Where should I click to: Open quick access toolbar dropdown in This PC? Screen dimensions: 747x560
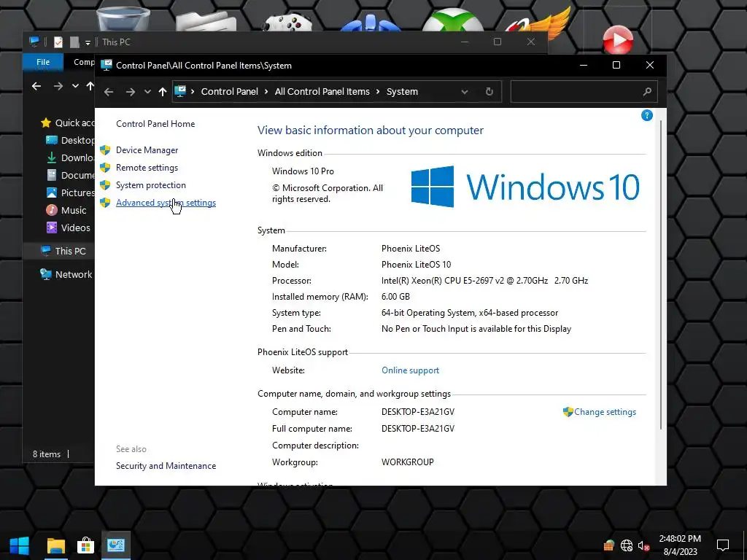click(x=88, y=42)
